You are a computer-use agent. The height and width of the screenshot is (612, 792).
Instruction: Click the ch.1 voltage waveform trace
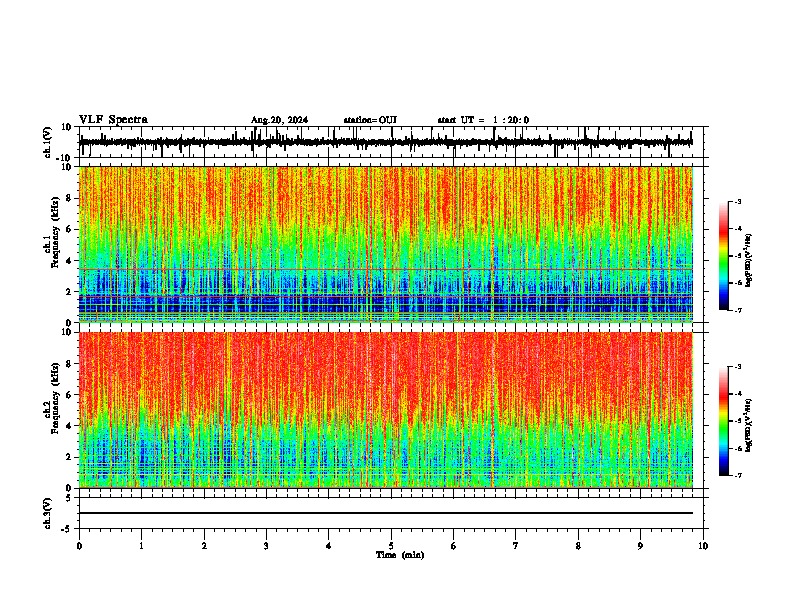[386, 142]
